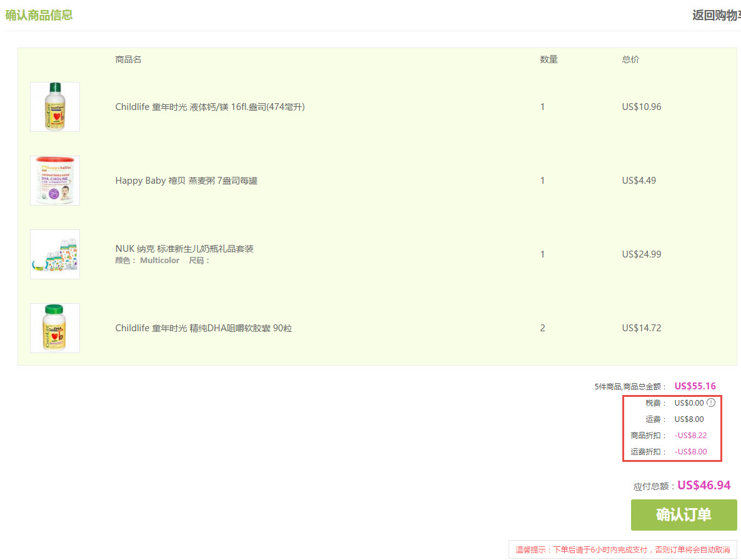Screen dimensions: 741x560
Task: Click the 数量 column header
Action: point(549,59)
